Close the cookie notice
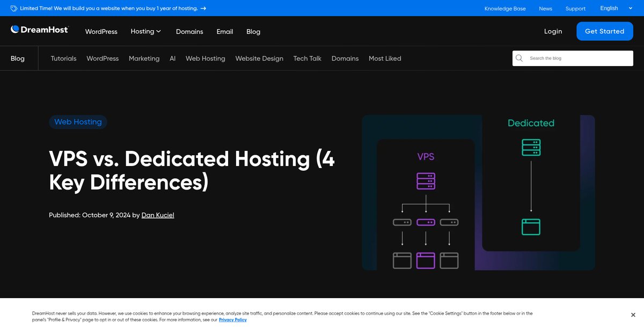 (x=633, y=315)
